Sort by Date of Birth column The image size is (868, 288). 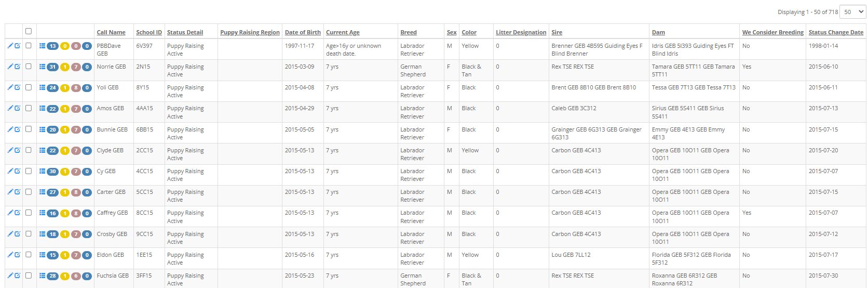[303, 32]
